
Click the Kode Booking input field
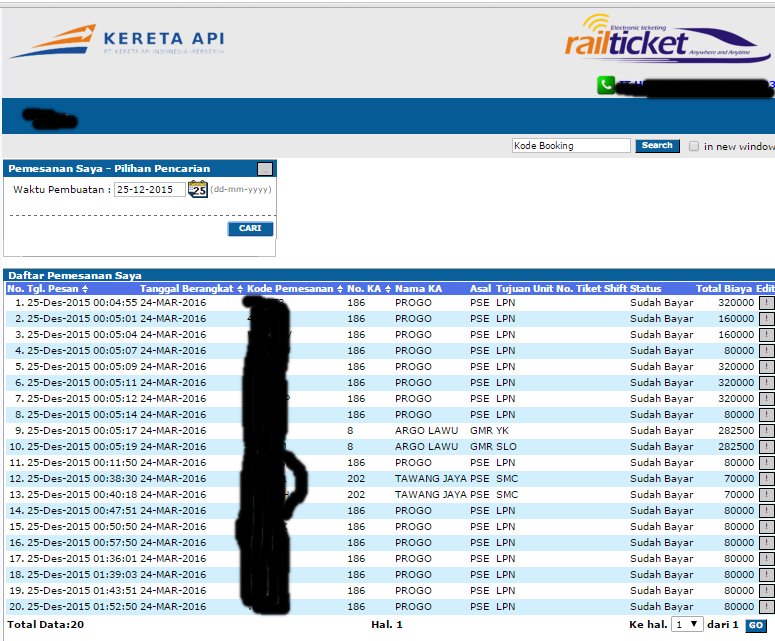(571, 146)
